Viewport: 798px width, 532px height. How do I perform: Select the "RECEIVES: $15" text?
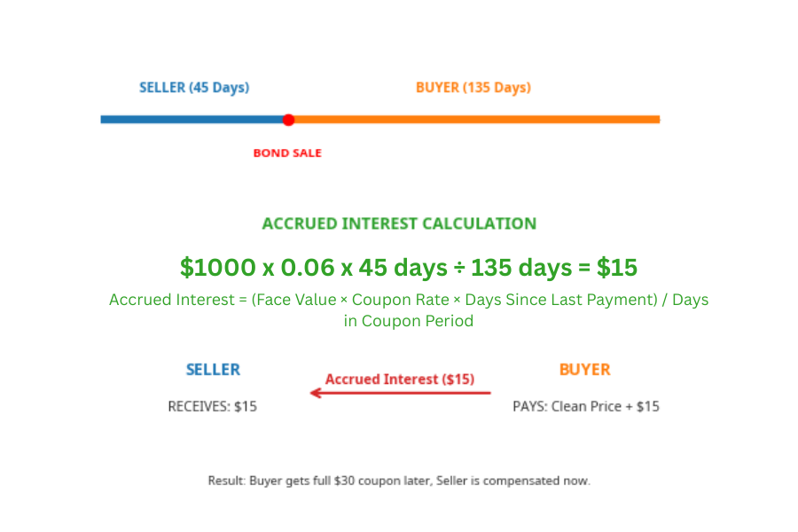pyautogui.click(x=213, y=407)
